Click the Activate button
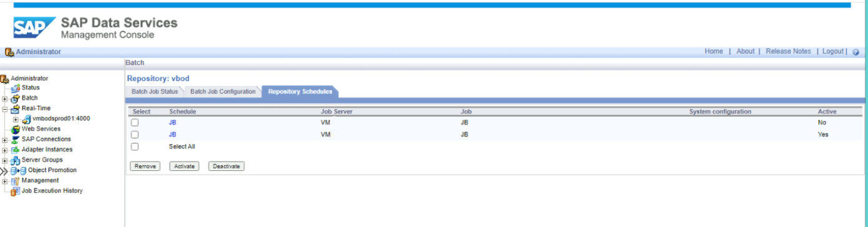This screenshot has height=227, width=868. [184, 167]
